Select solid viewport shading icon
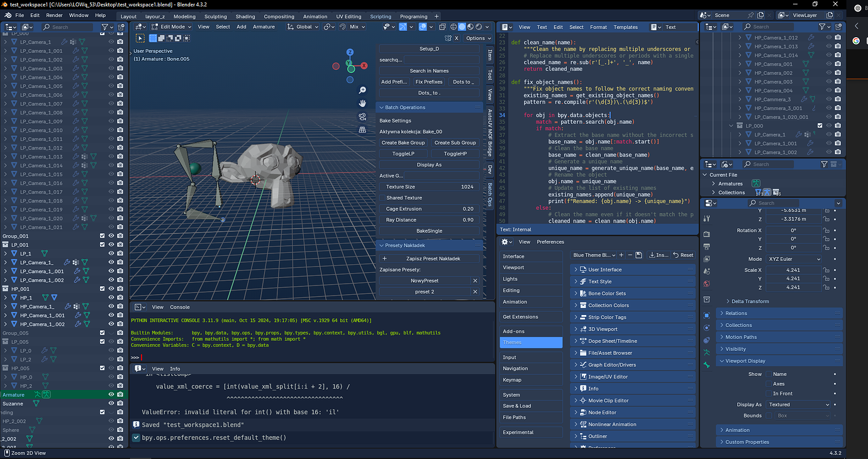868x459 pixels. coord(462,27)
